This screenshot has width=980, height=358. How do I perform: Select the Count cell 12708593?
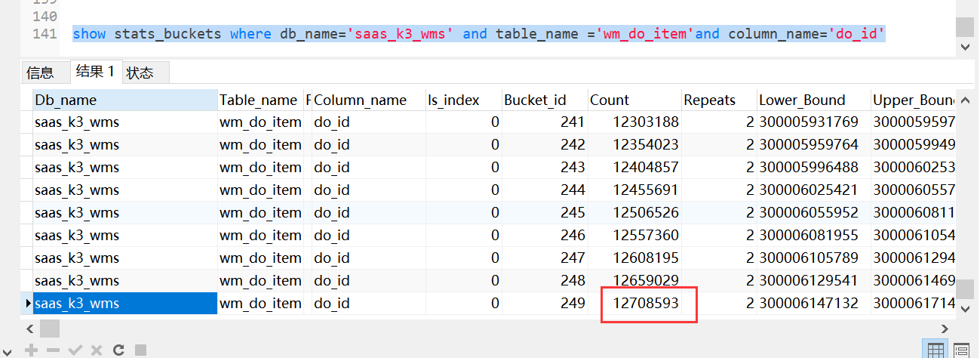pyautogui.click(x=647, y=303)
